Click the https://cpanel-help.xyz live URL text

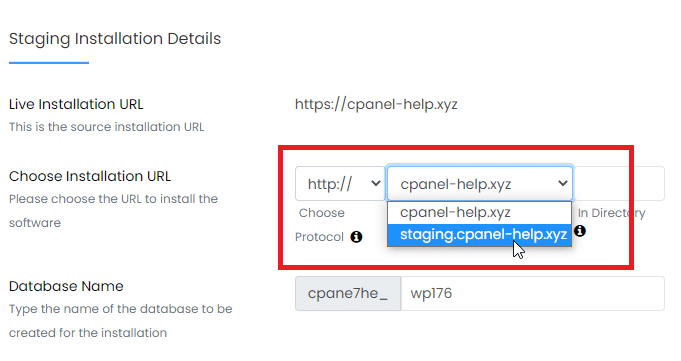[376, 105]
